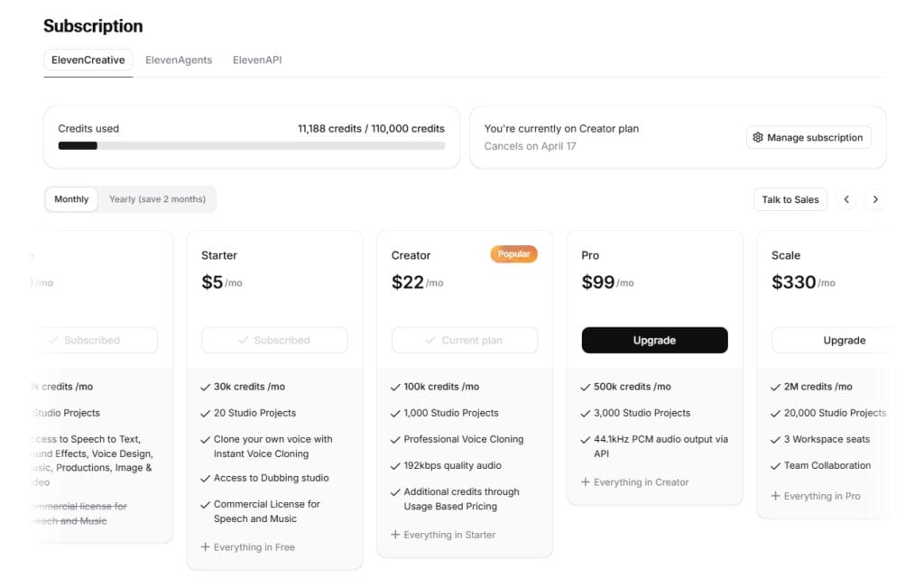Click Talk to Sales

(790, 199)
